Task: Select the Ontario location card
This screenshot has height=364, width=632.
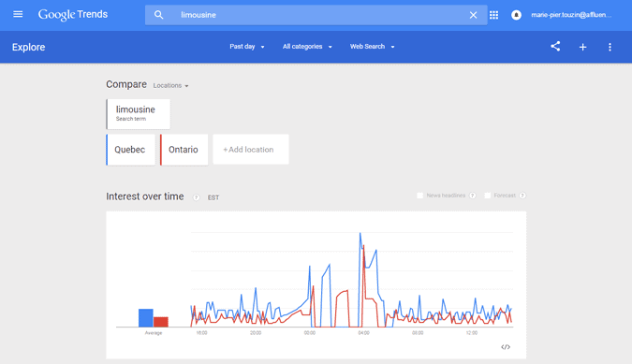Action: click(x=184, y=150)
